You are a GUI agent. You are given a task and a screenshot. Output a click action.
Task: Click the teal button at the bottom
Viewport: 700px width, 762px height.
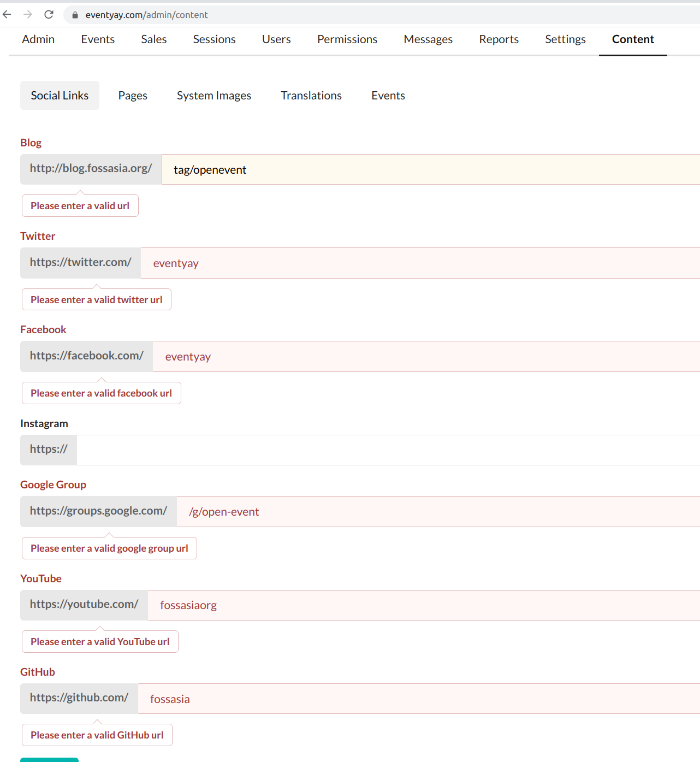coord(49,759)
